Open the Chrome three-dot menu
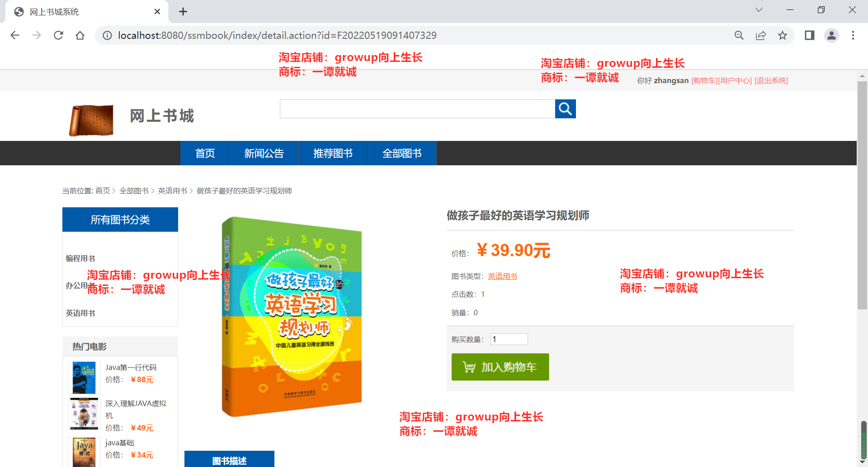The height and width of the screenshot is (467, 868). click(x=853, y=35)
